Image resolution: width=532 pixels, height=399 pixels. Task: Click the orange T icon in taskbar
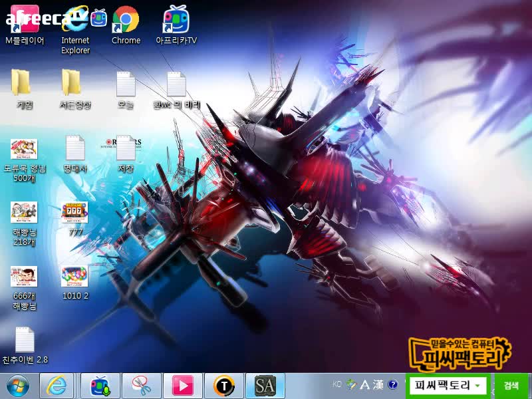(x=224, y=385)
